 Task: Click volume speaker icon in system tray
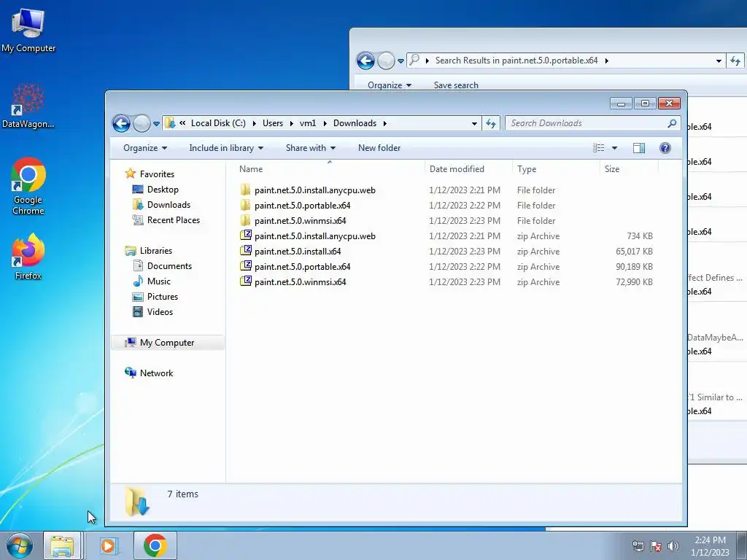coord(673,546)
